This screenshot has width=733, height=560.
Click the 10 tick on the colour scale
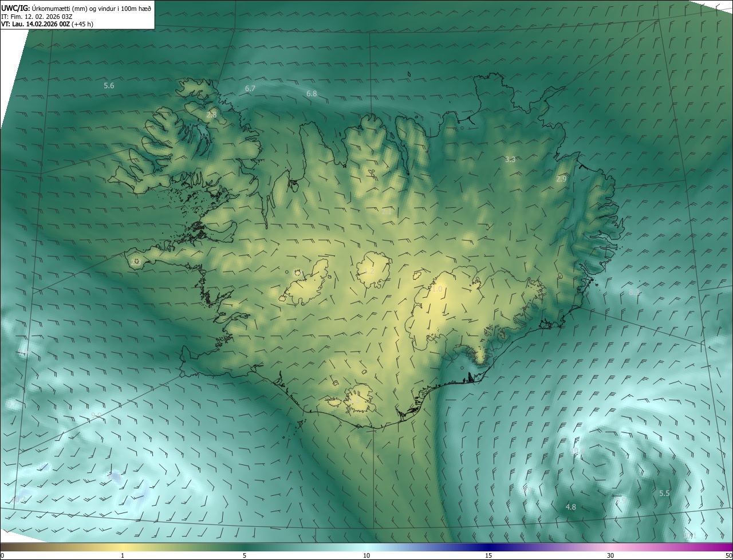tap(366, 555)
